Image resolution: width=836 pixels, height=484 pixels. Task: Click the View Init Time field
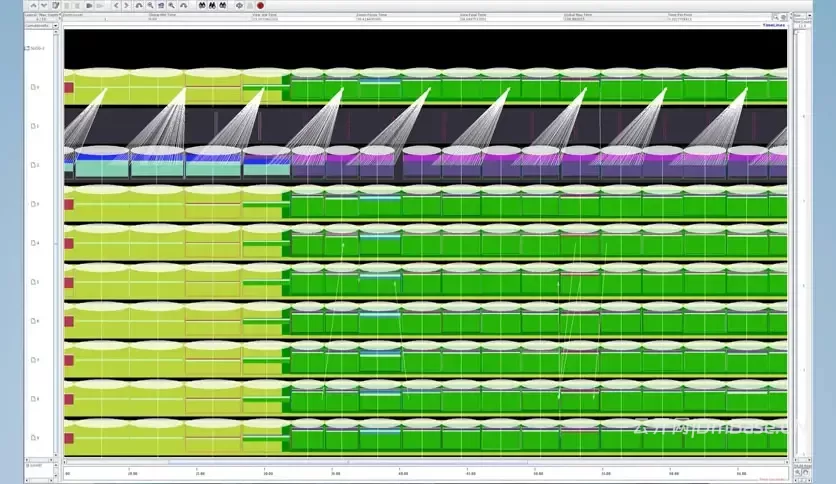(x=303, y=19)
